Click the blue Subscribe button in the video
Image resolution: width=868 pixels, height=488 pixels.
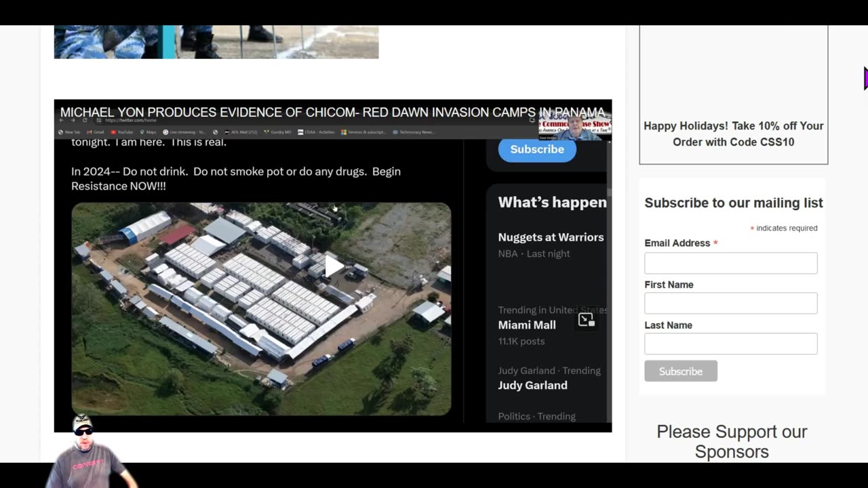(537, 149)
